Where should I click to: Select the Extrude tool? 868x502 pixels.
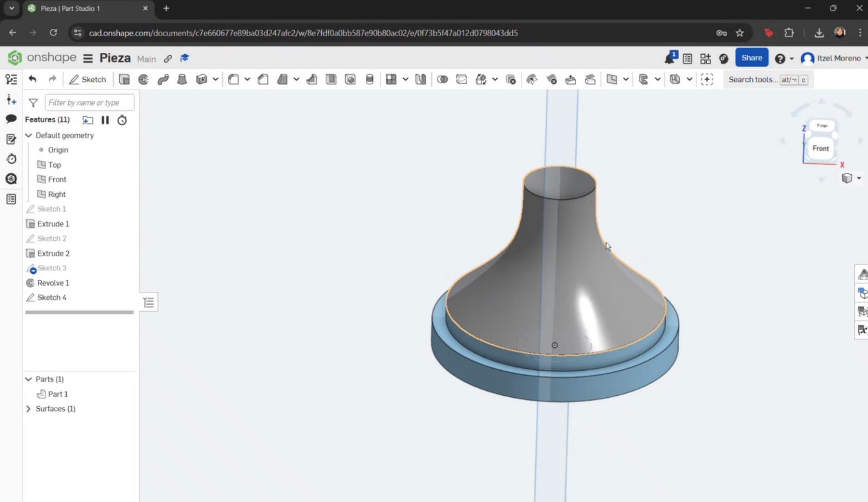pyautogui.click(x=124, y=79)
